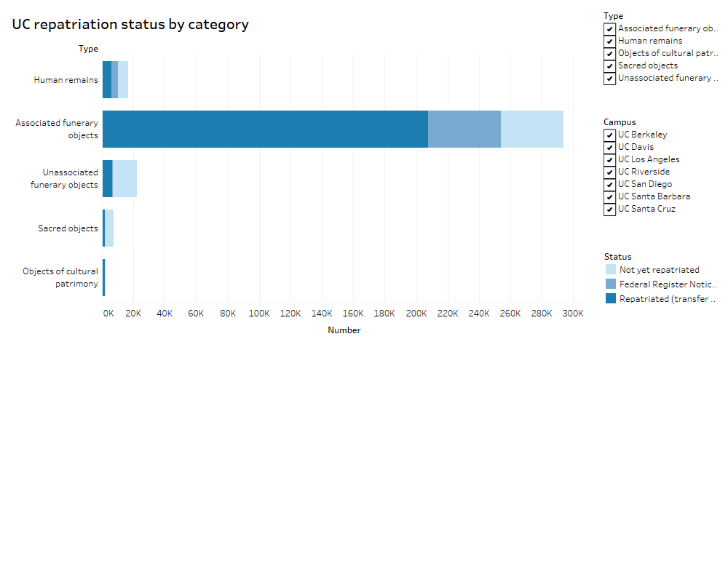Deselect UC Los Angeles campus checkbox
728x582 pixels.
tap(609, 160)
